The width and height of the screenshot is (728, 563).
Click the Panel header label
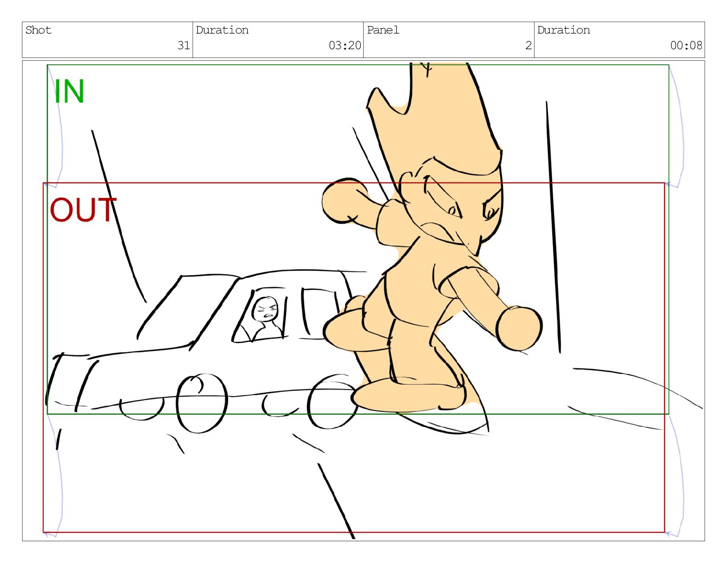click(x=383, y=30)
